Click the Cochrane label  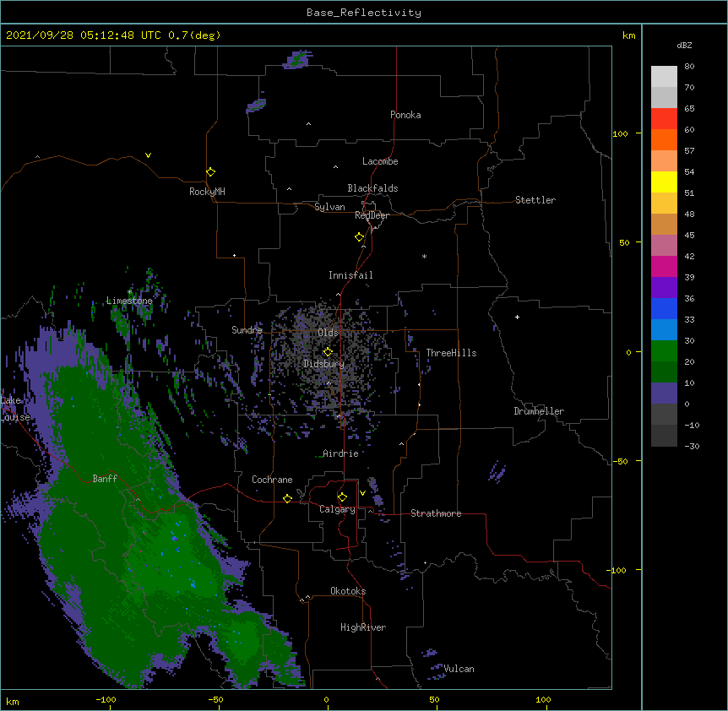coord(272,480)
